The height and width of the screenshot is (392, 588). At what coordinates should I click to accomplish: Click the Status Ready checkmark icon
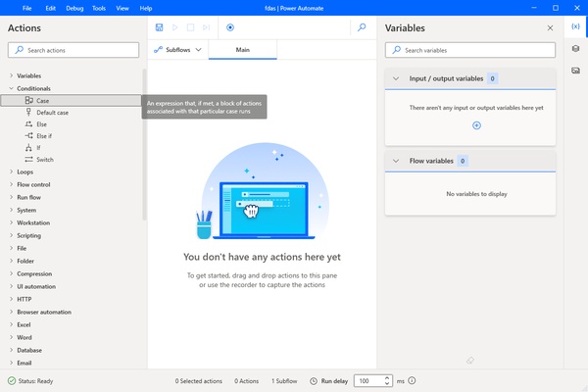click(x=12, y=381)
